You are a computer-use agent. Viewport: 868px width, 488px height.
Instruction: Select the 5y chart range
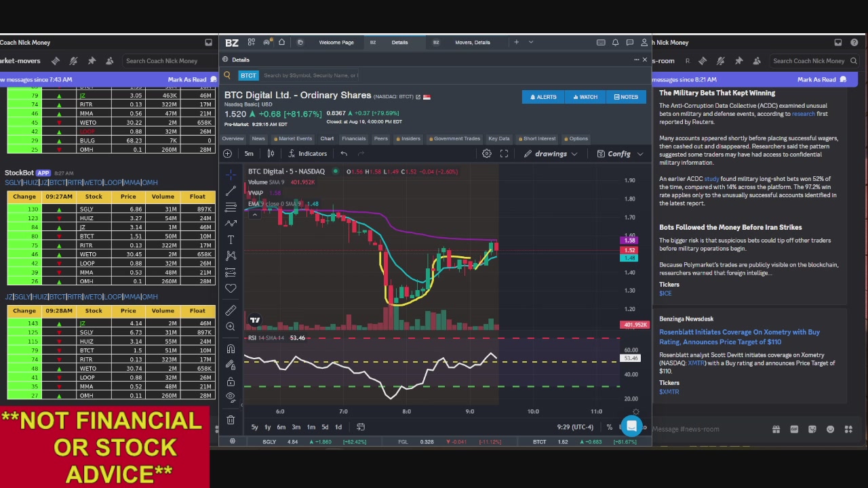click(254, 427)
